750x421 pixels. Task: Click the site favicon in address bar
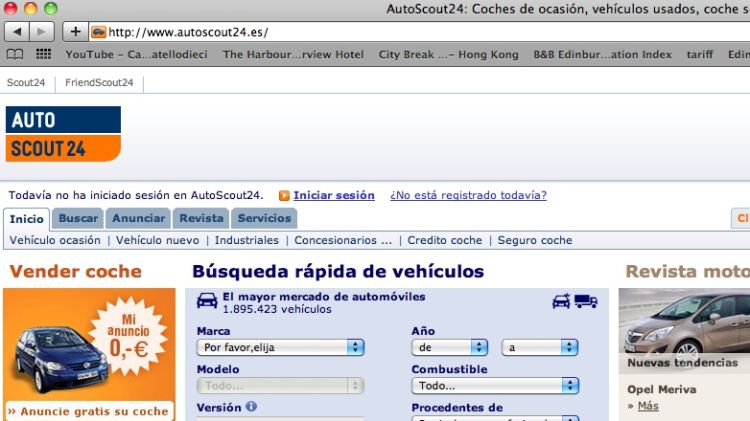(99, 32)
